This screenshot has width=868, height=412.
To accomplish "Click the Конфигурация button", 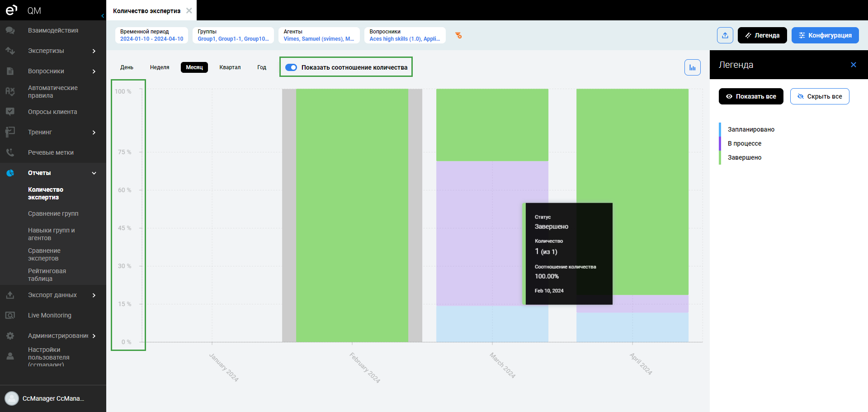I will click(x=825, y=35).
